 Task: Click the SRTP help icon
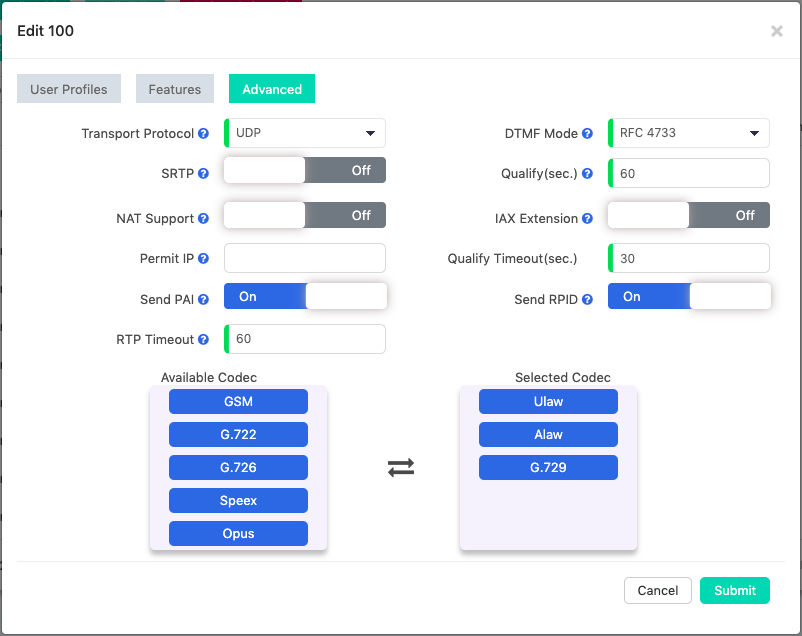coord(204,173)
